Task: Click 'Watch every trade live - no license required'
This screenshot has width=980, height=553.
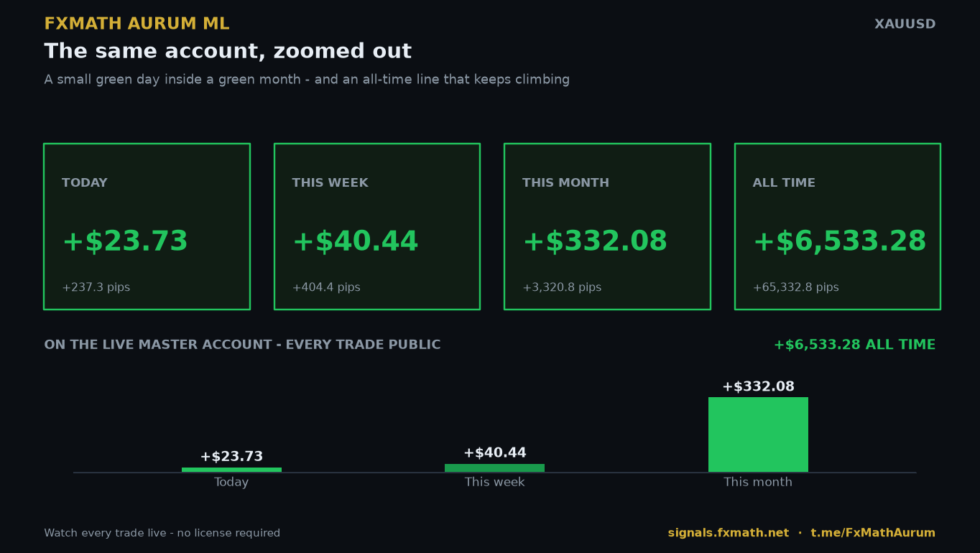Action: [x=162, y=534]
